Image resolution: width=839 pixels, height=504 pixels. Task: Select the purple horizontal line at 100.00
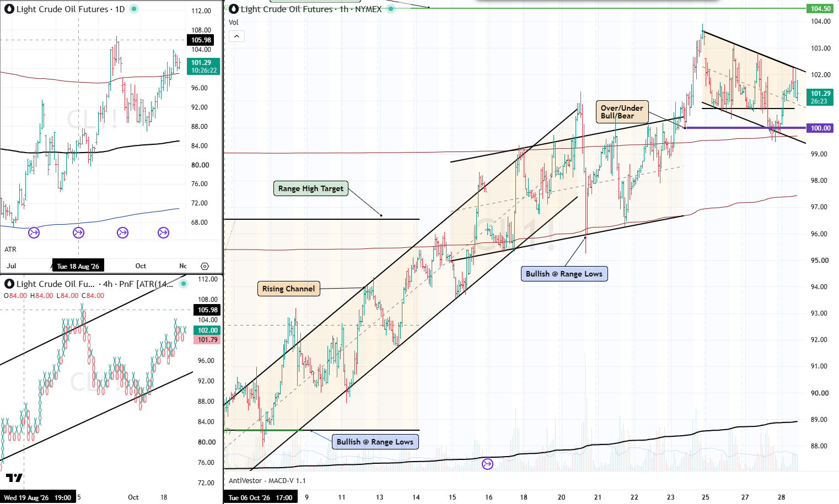pos(744,128)
